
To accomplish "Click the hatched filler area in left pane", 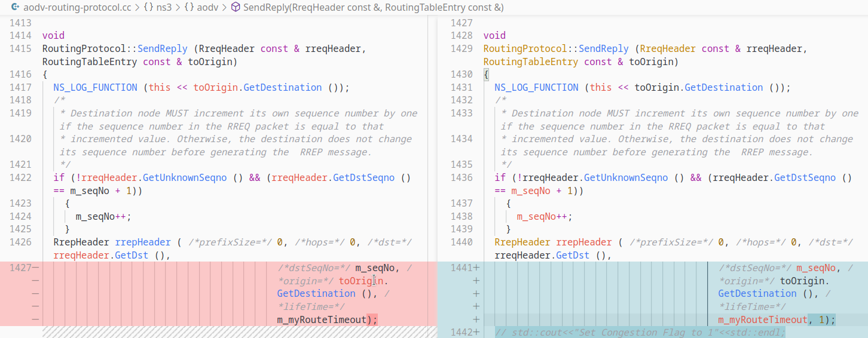I will [x=239, y=332].
